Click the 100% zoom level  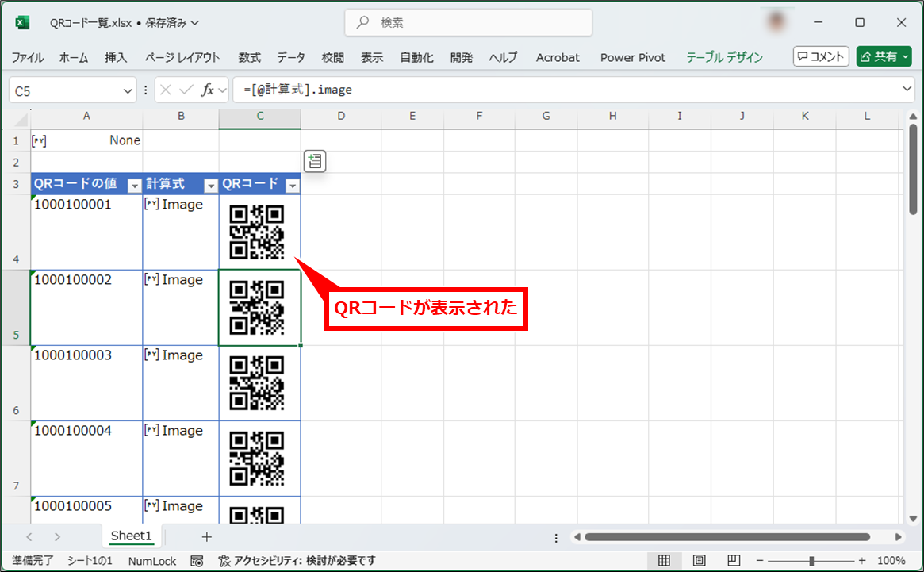(891, 561)
